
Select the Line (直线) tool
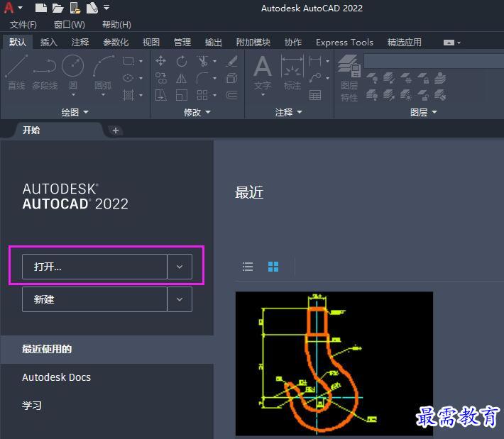pos(16,72)
